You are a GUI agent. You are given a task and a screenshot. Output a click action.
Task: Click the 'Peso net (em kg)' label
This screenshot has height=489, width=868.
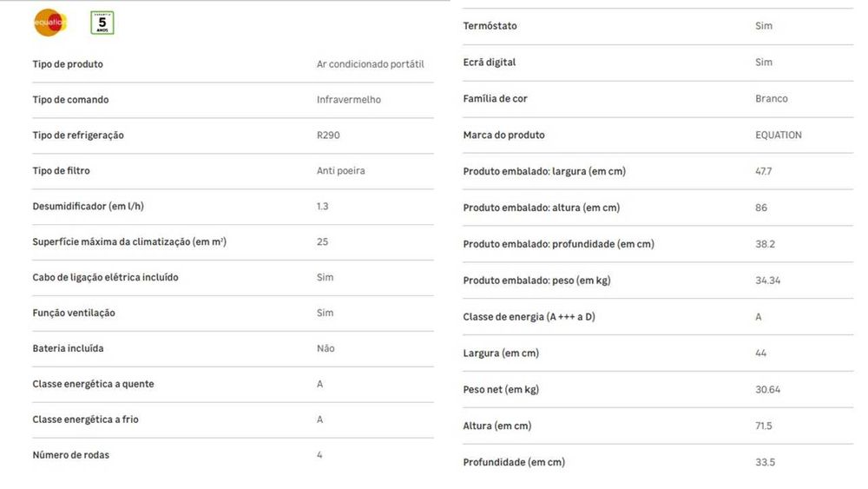[x=501, y=390]
